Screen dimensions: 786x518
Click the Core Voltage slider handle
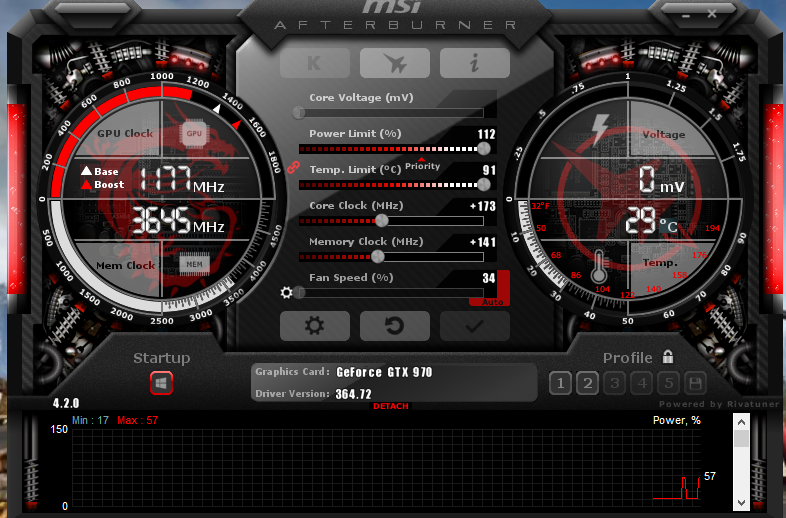pos(299,112)
